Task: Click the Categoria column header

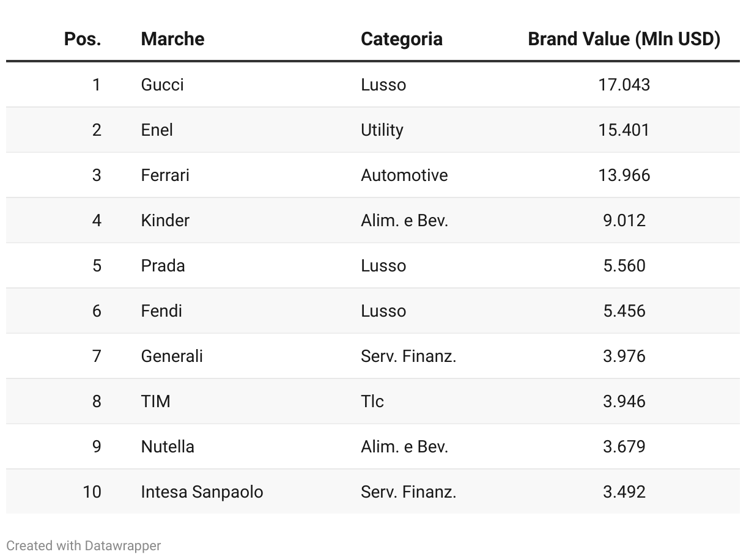Action: click(401, 39)
